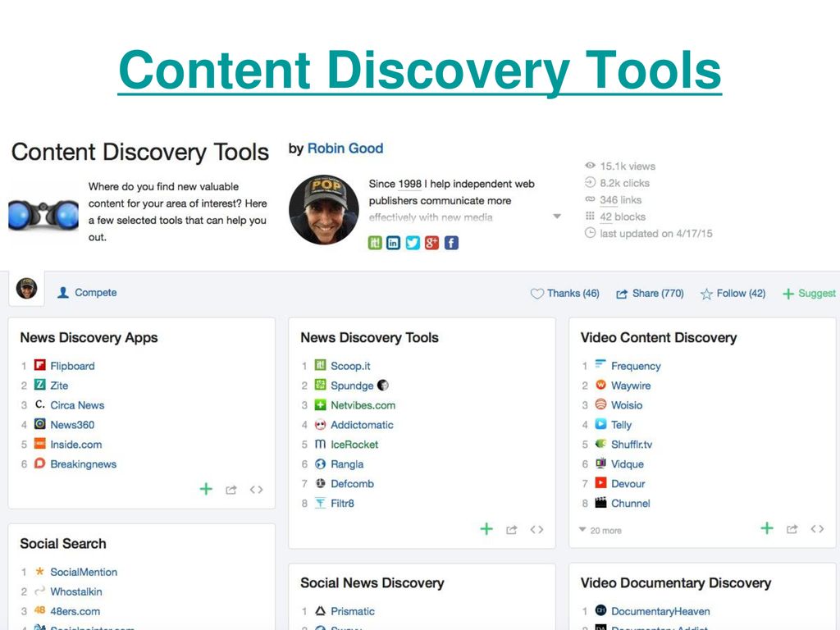Screen dimensions: 840x630
Task: Expand the 20 more video items
Action: tap(600, 531)
